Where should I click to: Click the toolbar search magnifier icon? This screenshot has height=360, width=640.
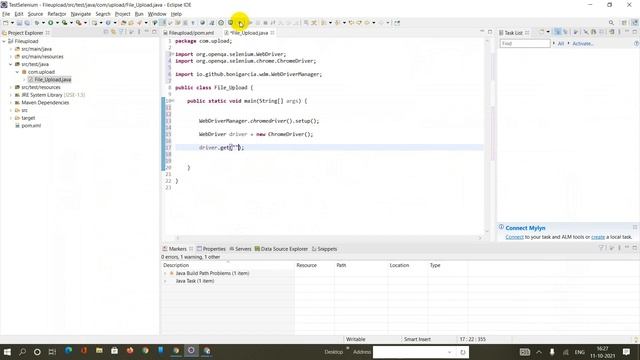click(611, 23)
